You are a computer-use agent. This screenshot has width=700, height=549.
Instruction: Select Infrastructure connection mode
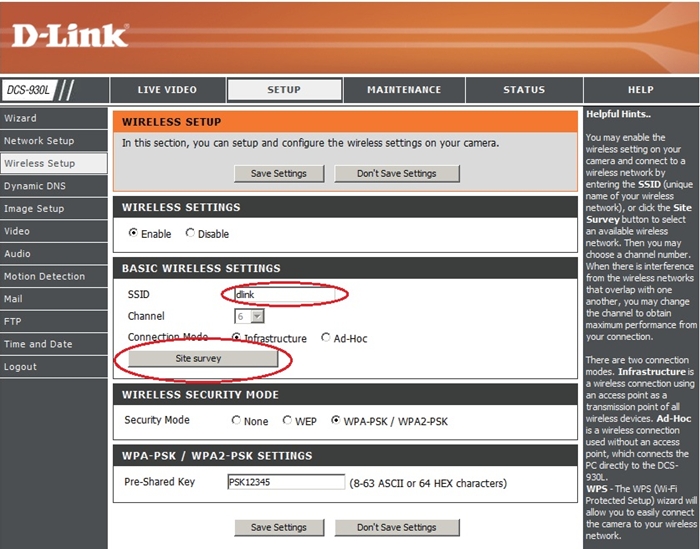click(x=236, y=338)
